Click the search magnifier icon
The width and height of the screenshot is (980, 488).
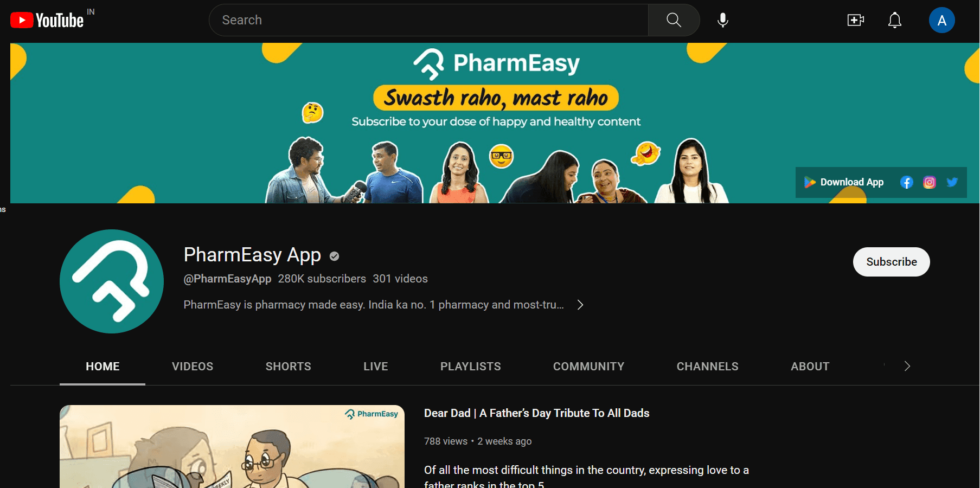673,20
